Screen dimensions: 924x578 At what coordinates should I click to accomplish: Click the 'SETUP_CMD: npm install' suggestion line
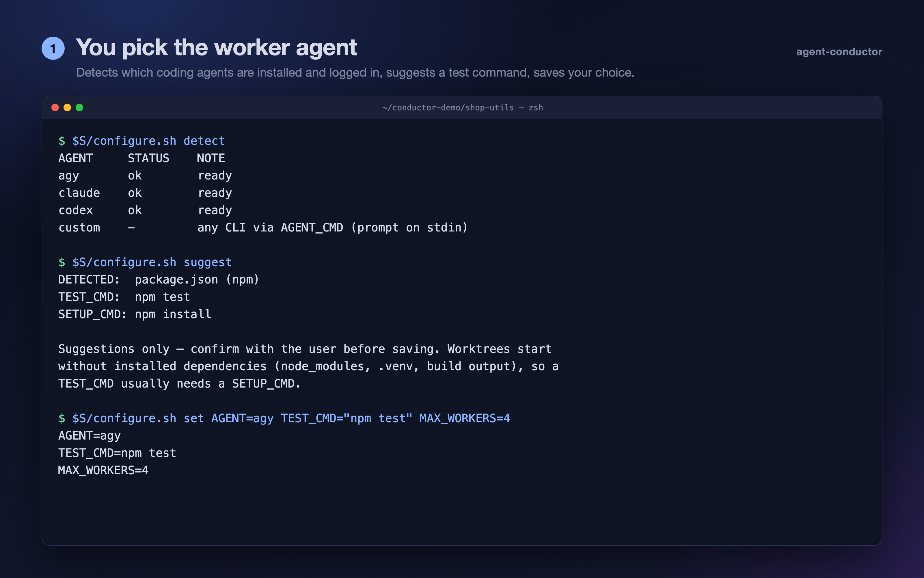click(135, 315)
